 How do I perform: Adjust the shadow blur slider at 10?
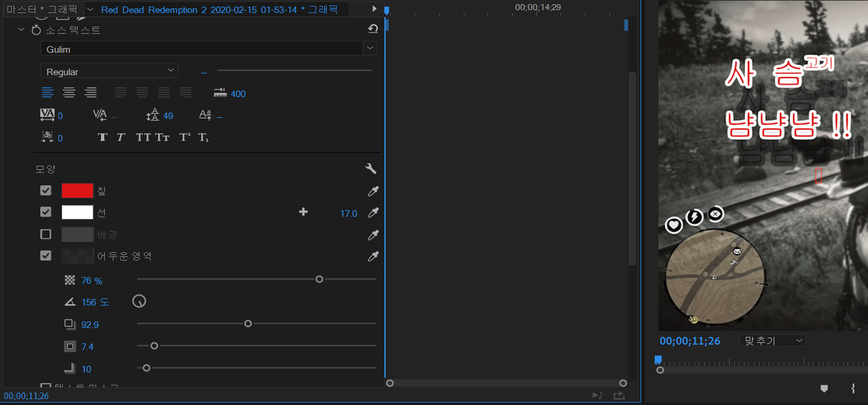[146, 368]
